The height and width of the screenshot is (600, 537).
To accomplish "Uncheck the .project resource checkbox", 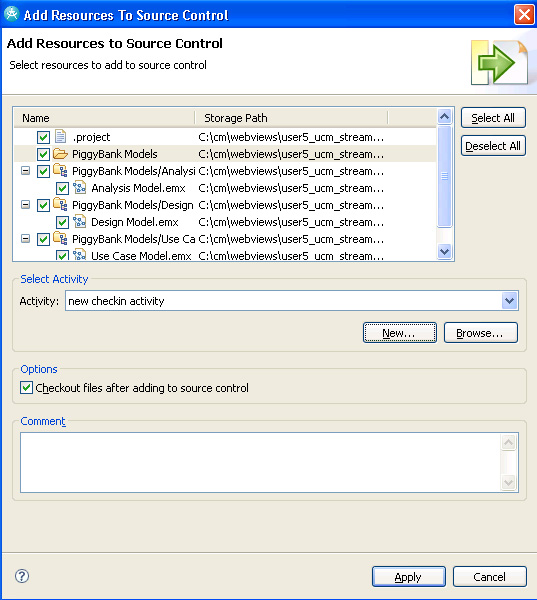I will (x=43, y=137).
